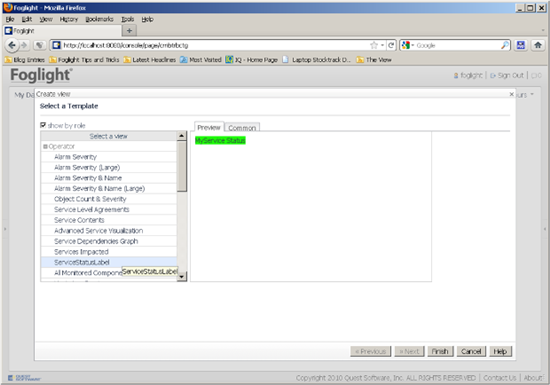
Task: Click the save icon next to search box
Action: pos(521,45)
